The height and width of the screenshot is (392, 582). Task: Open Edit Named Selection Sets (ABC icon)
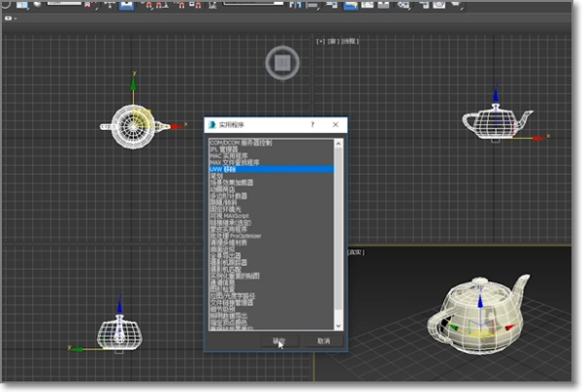(212, 5)
